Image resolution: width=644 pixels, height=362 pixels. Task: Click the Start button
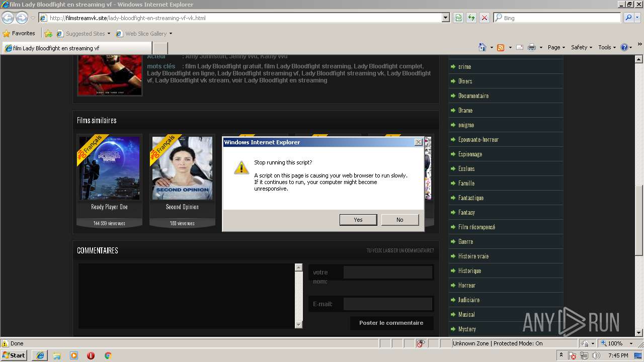point(14,355)
